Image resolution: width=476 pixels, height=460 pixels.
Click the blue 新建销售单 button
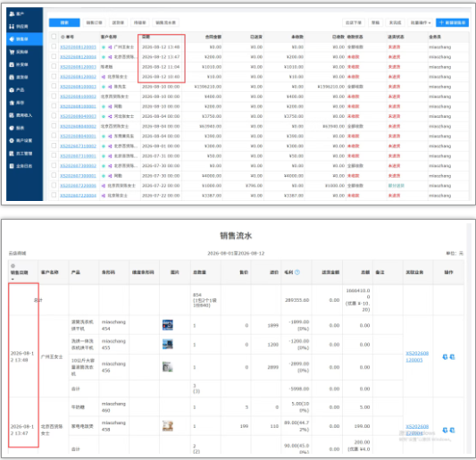coord(452,22)
